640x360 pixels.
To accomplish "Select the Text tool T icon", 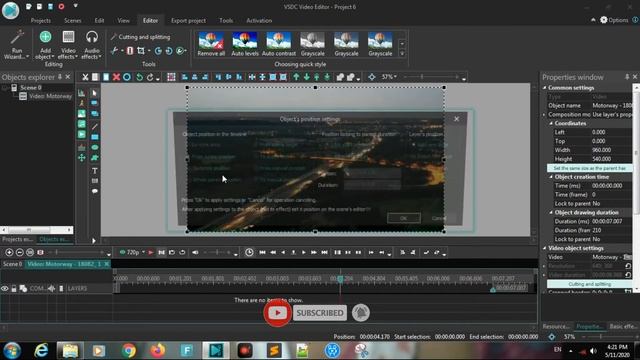I will click(95, 171).
